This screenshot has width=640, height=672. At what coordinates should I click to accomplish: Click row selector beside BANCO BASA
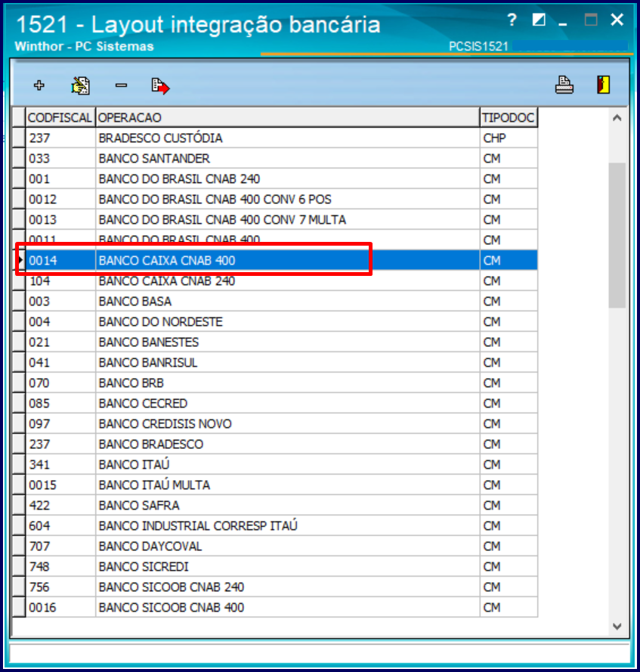pos(19,302)
